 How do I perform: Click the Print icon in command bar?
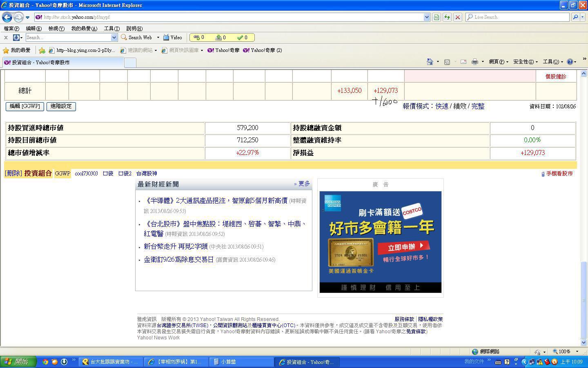click(x=474, y=62)
